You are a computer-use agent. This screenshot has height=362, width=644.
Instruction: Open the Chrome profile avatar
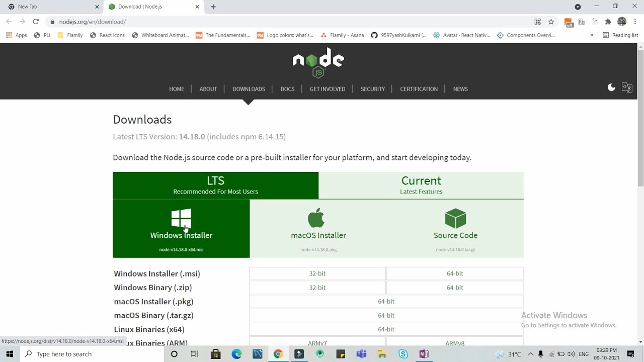(622, 22)
